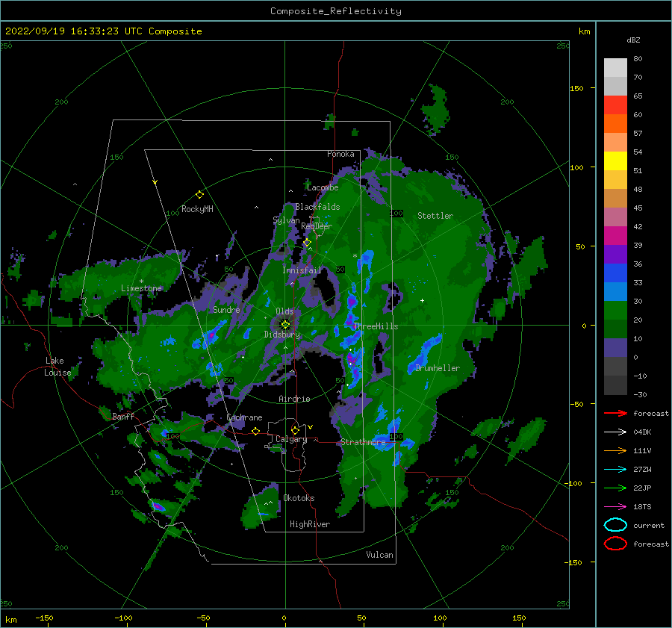Viewport: 672px width, 628px height.
Task: Click the -150 km tick on bottom axis
Action: pos(44,618)
